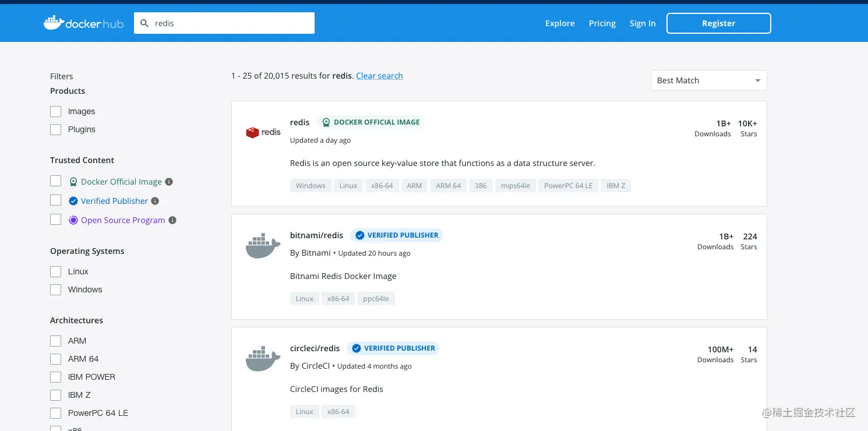868x431 pixels.
Task: Click the 10K+ Stars count on redis
Action: [747, 128]
